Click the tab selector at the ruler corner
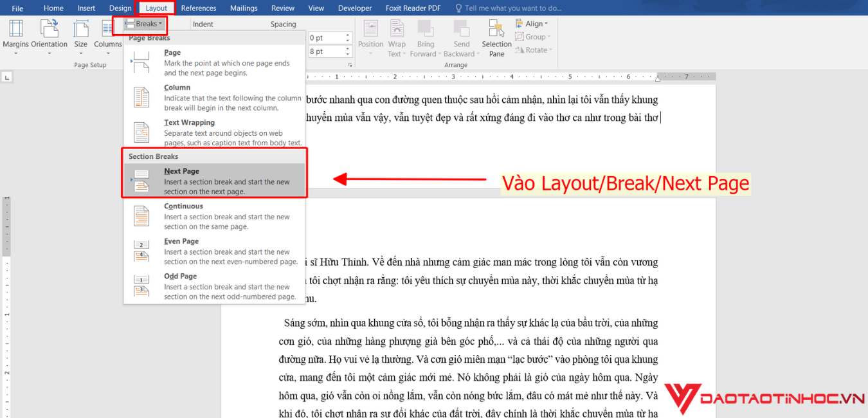The image size is (868, 418). click(x=7, y=77)
